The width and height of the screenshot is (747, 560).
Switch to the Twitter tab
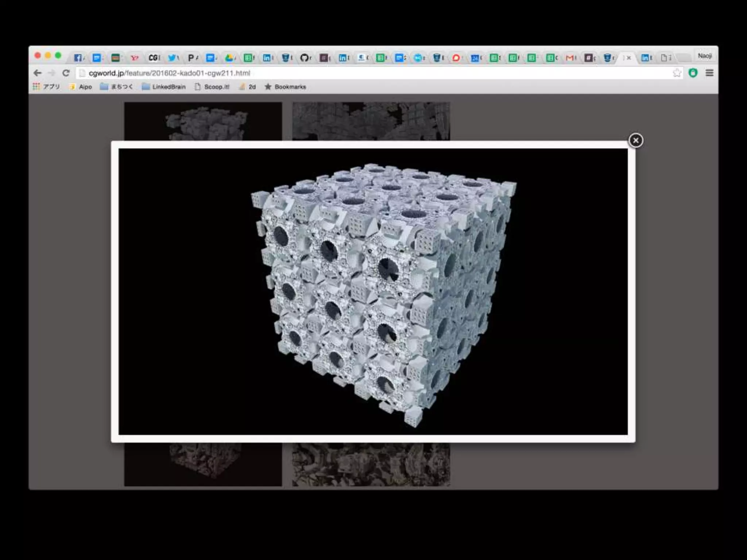(x=172, y=58)
